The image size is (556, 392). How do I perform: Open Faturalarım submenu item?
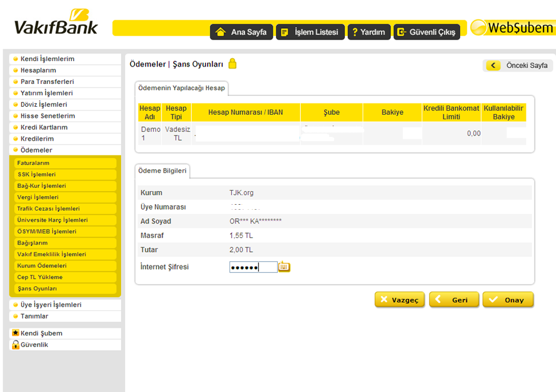pos(65,163)
